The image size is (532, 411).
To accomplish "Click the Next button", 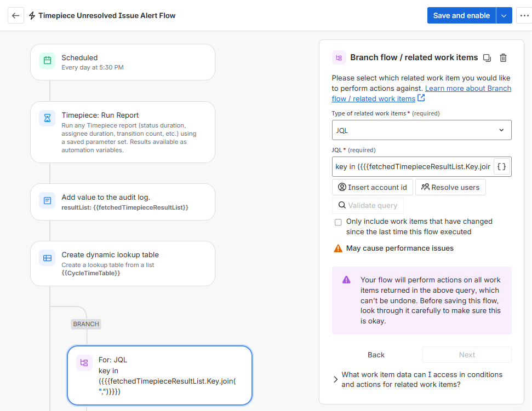I will click(467, 355).
